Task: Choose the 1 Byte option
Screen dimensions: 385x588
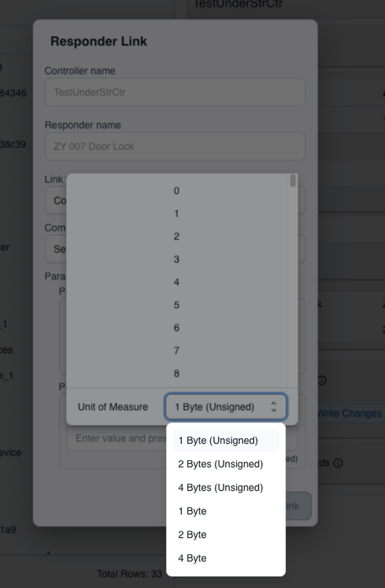Action: [x=226, y=511]
